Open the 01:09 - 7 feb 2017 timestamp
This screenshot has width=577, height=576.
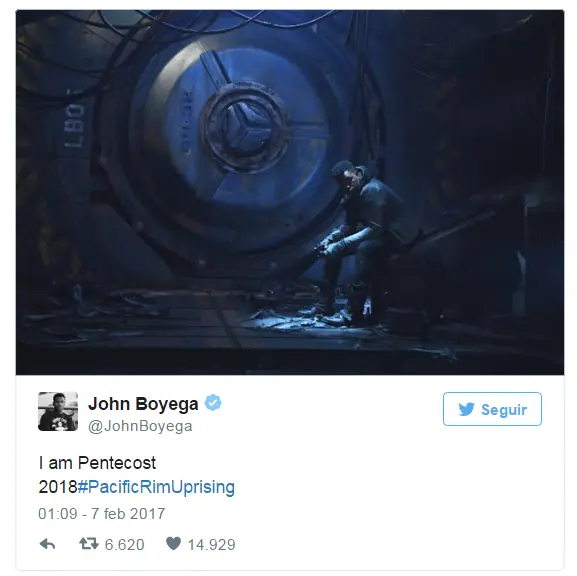click(102, 514)
